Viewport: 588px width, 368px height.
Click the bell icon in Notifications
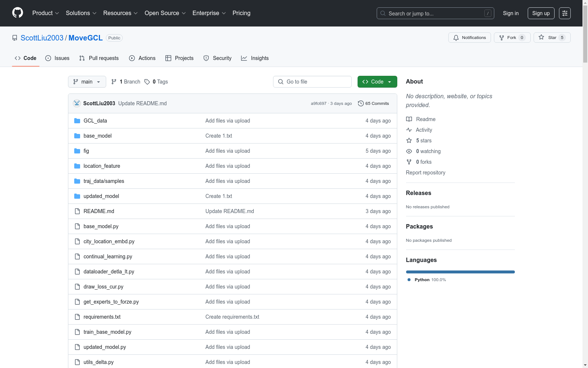(456, 38)
